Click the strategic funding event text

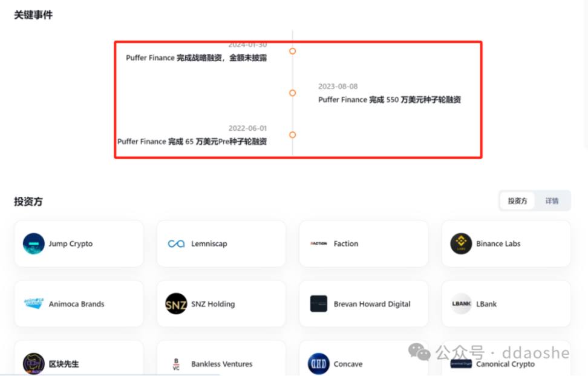[196, 58]
